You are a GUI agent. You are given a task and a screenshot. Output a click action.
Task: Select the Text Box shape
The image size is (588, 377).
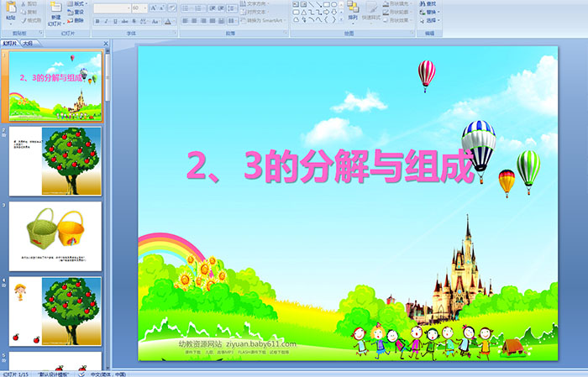point(296,4)
